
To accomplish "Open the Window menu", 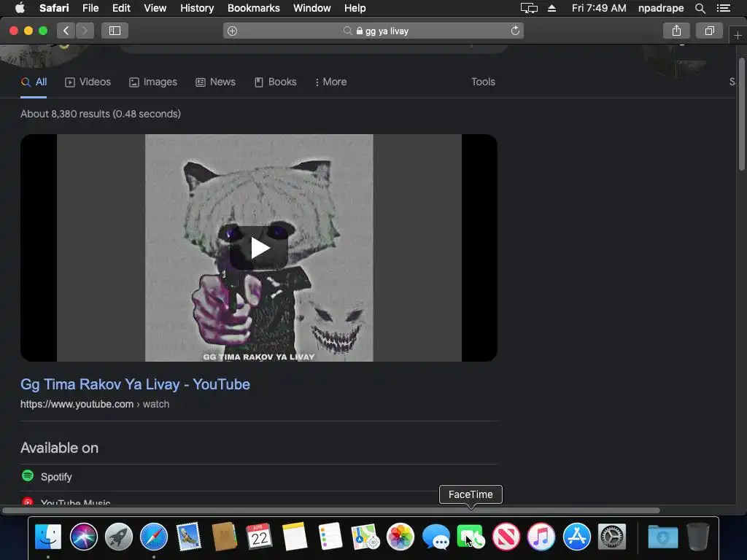I will [x=312, y=8].
